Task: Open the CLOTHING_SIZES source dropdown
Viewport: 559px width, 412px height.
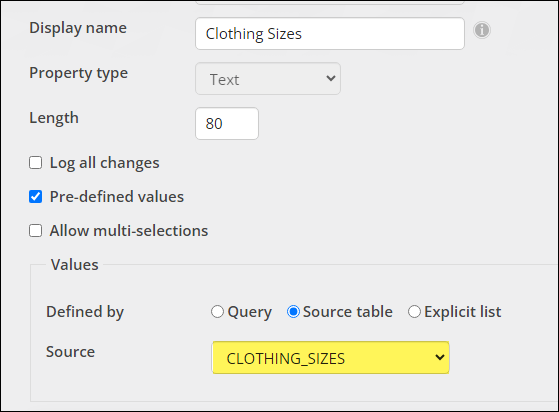Action: tap(330, 357)
